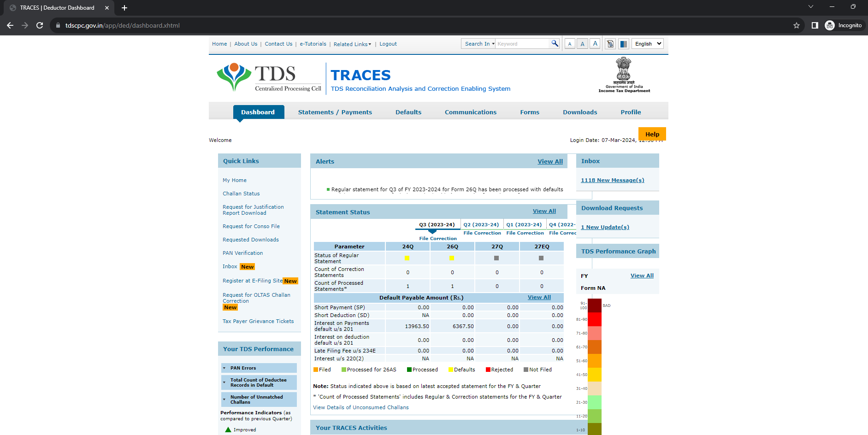Open the English language dropdown
This screenshot has width=868, height=435.
[648, 44]
